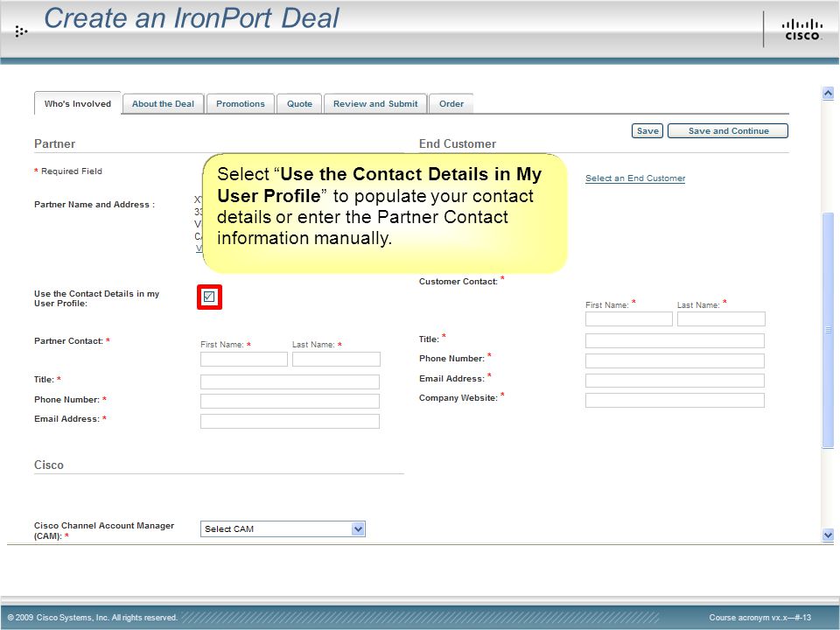The width and height of the screenshot is (840, 630).
Task: Focus the Partner Title input field
Action: (290, 381)
